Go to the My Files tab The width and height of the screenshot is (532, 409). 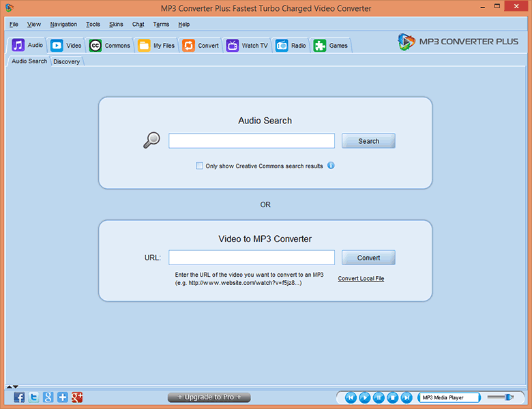156,46
